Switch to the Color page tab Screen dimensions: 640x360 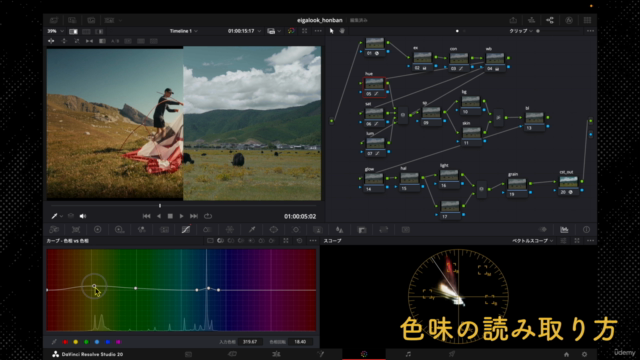364,354
